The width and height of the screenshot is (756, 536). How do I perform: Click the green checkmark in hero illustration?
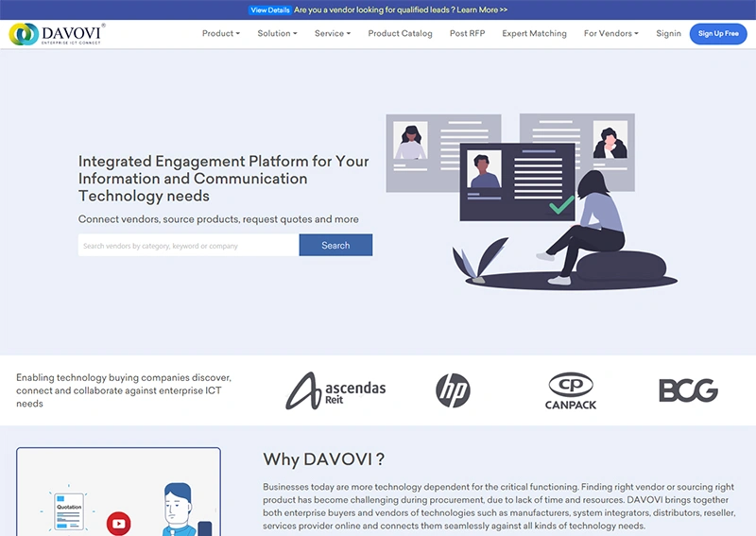pos(561,203)
